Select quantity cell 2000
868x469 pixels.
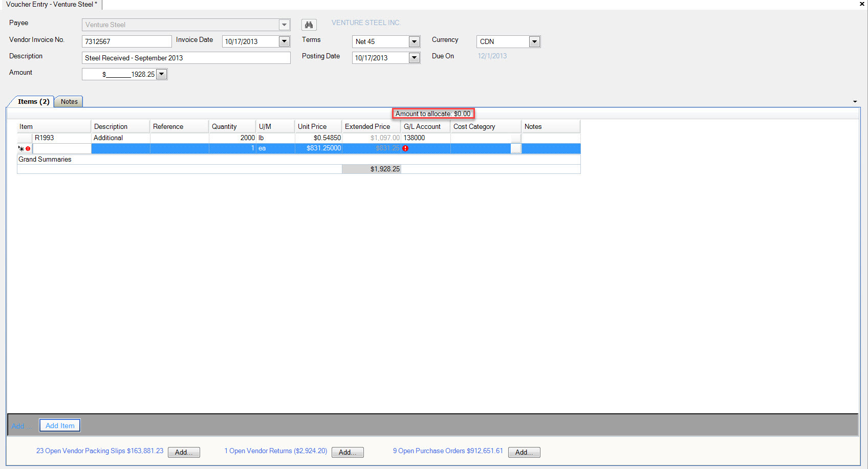point(232,138)
